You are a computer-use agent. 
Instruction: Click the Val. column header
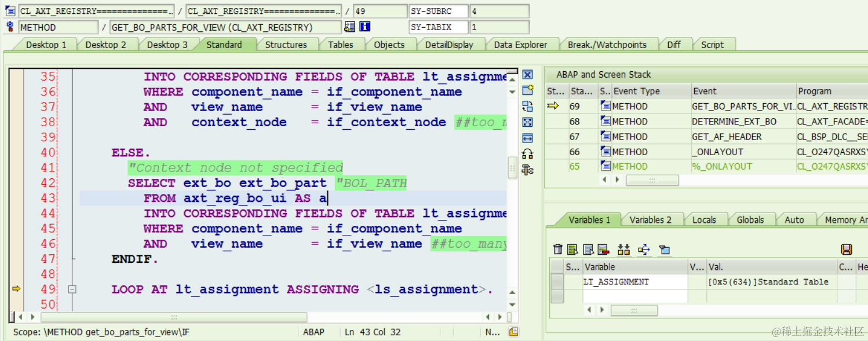(x=772, y=267)
